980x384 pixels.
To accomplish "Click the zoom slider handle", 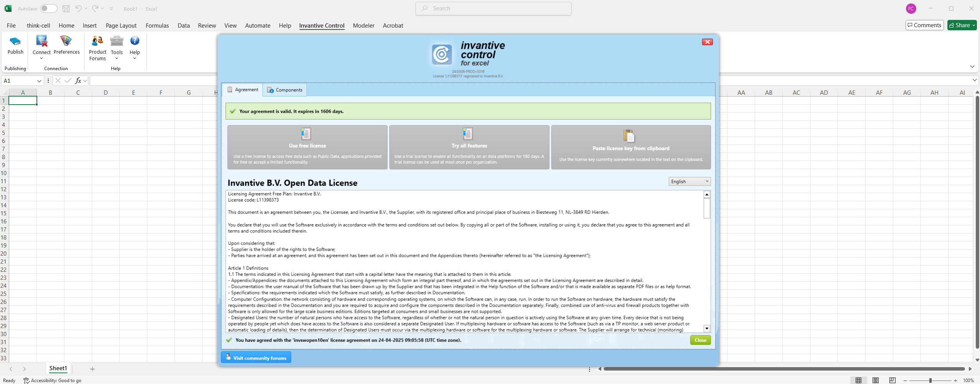I will pos(931,381).
